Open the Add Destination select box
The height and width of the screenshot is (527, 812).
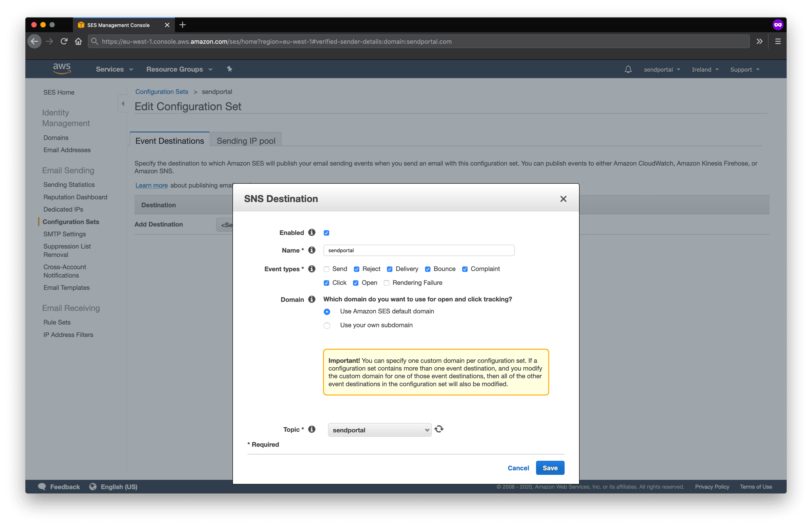click(225, 225)
